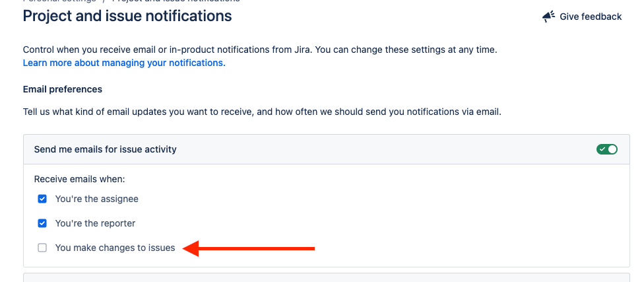Click the Control when you receive email paragraph
Screen dimensions: 644x282
coord(260,50)
